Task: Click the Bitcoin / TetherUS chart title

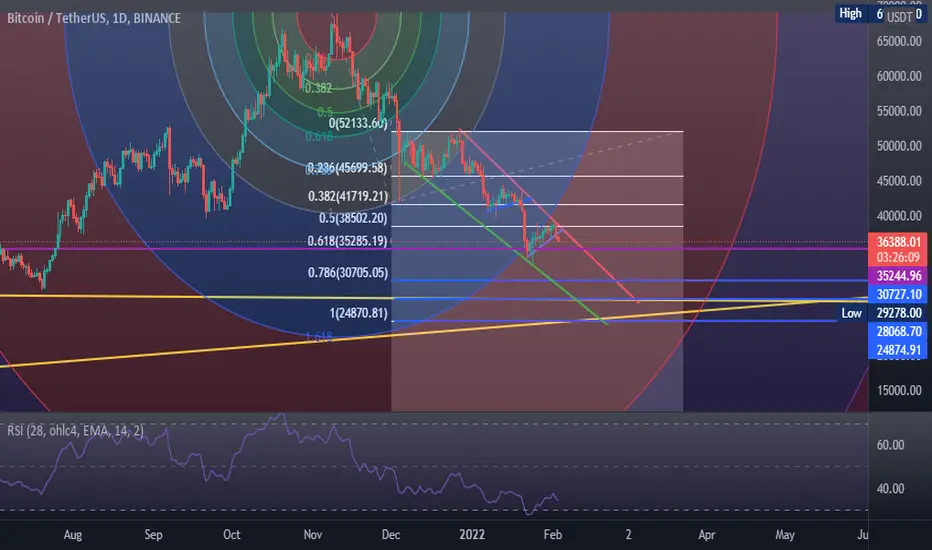Action: [94, 18]
